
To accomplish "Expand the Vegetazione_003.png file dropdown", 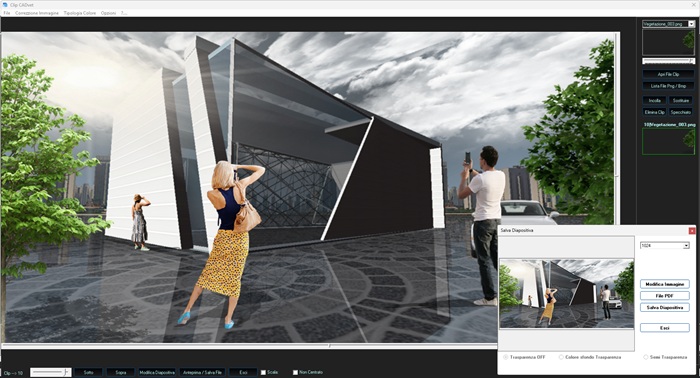I will pos(692,24).
